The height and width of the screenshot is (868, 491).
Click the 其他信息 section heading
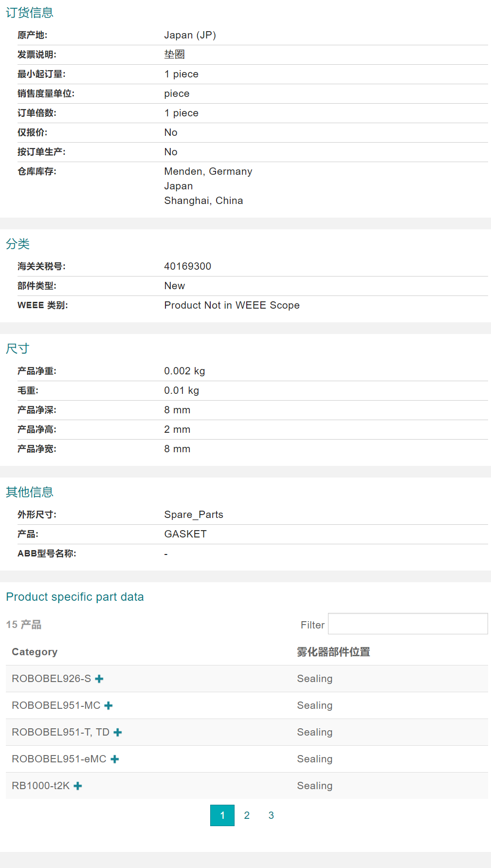[x=30, y=492]
